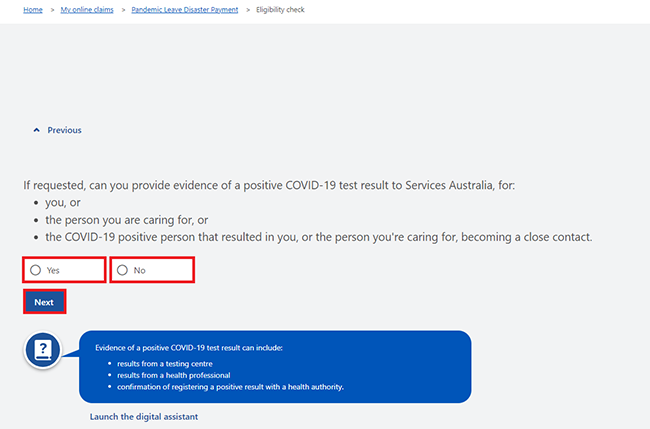Open Pandemic Leave Disaster Payment breadcrumb
Image resolution: width=650 pixels, height=429 pixels.
pyautogui.click(x=186, y=10)
